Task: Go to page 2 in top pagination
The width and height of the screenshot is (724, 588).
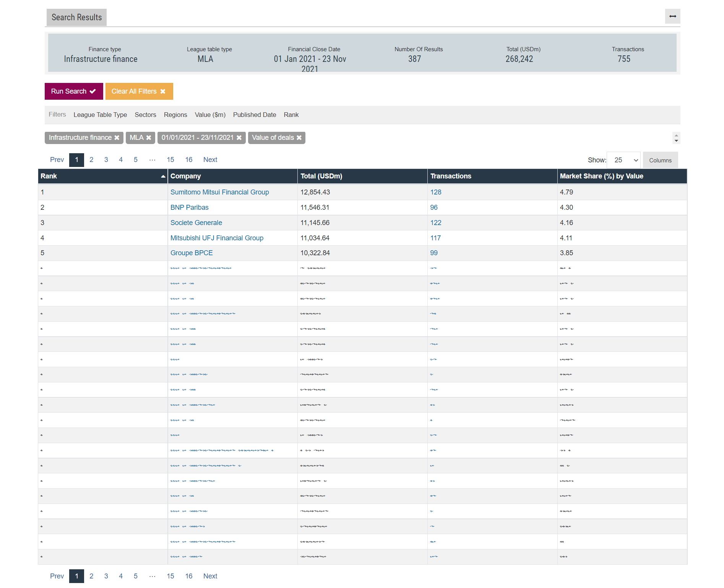Action: coord(91,160)
